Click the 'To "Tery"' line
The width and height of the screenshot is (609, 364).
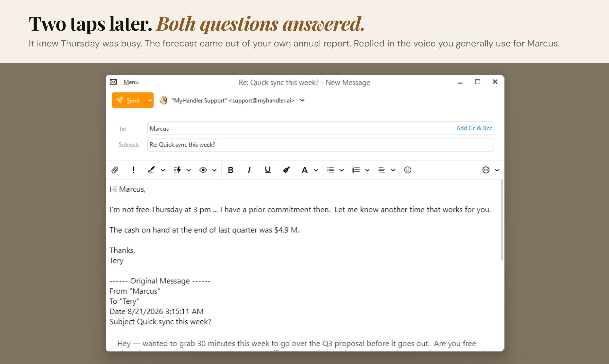point(124,301)
